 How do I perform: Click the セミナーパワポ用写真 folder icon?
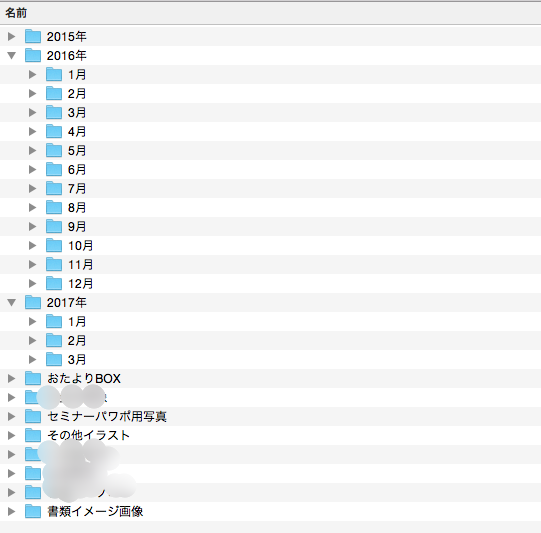click(x=33, y=416)
